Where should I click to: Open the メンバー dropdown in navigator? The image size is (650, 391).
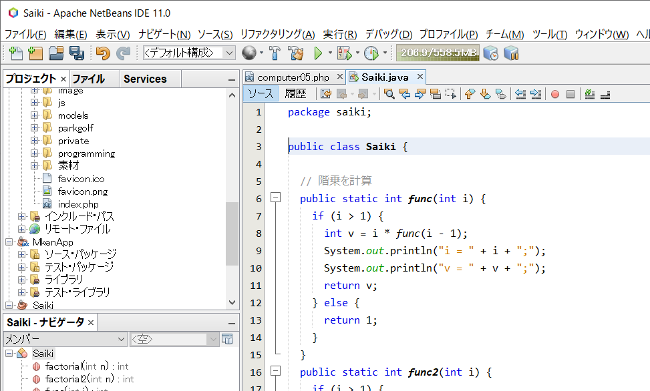(65, 339)
